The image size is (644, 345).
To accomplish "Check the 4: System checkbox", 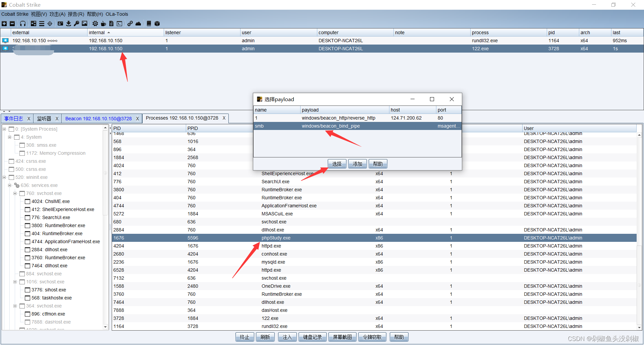I will pos(17,137).
